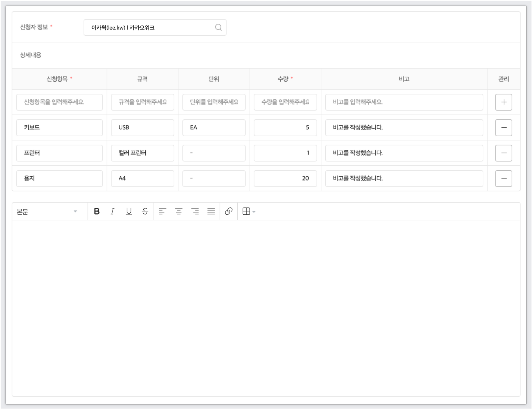Toggle italic formatting
The height and width of the screenshot is (409, 532).
[x=113, y=211]
